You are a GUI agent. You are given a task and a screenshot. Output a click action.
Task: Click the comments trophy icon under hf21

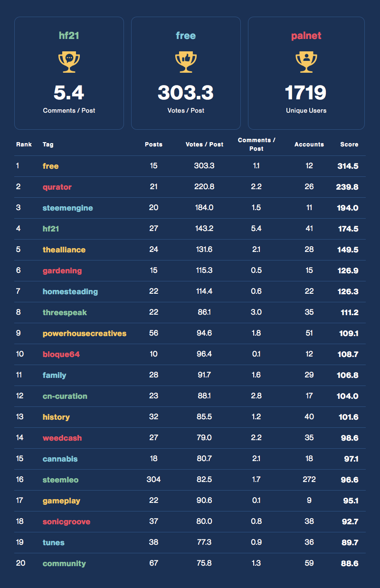69,62
